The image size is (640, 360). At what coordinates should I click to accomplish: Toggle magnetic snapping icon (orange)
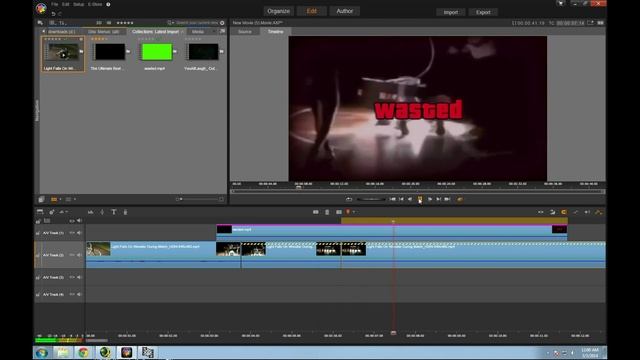tap(564, 212)
